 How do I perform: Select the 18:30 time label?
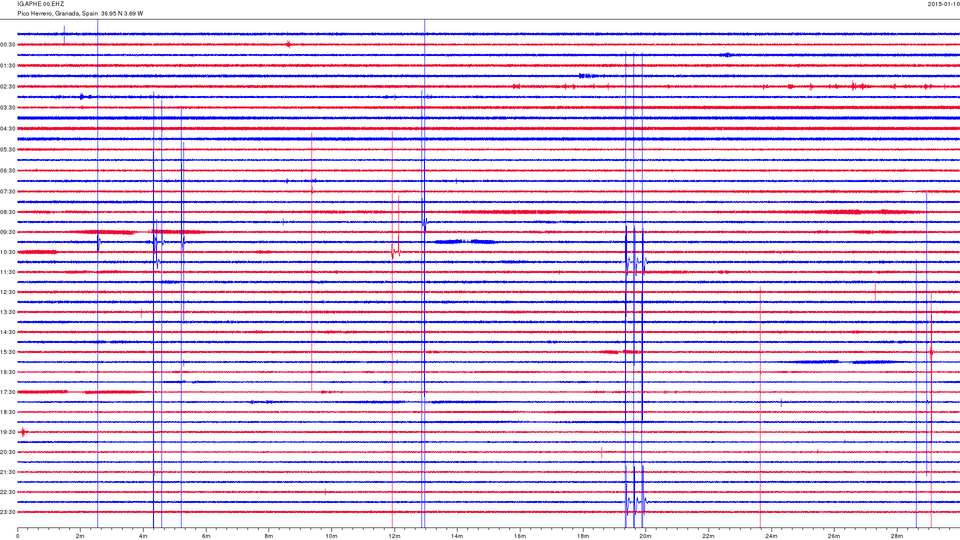pos(8,413)
